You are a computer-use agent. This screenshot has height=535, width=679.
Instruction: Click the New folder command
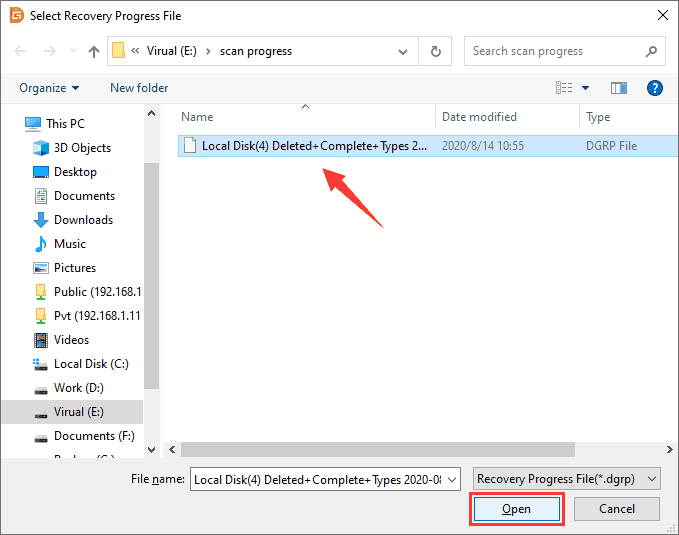pyautogui.click(x=139, y=88)
